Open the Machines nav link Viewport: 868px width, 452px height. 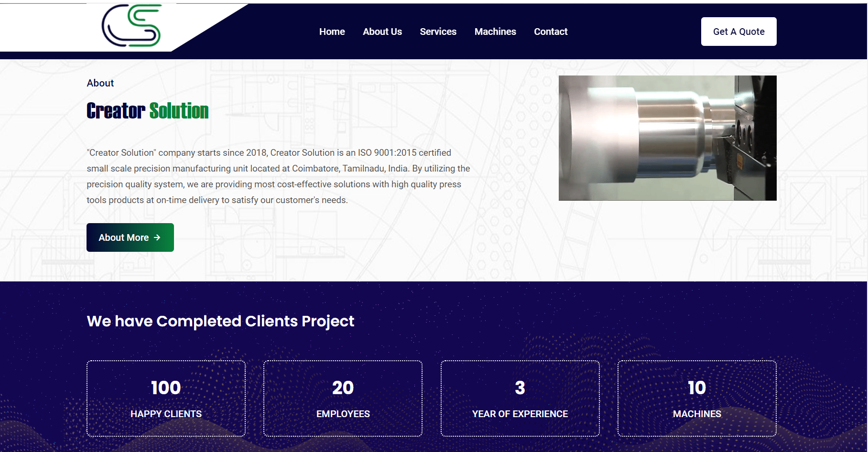click(x=495, y=32)
